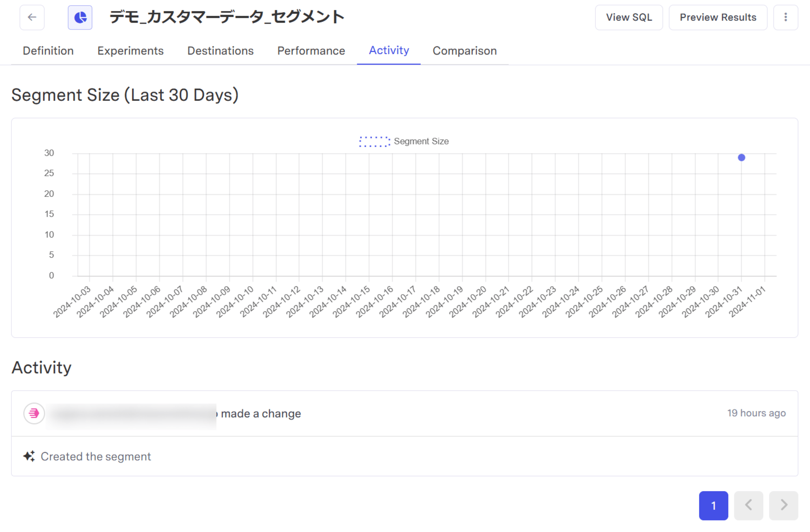Screen dimensions: 810x532
Task: Click the data point on 2024-10-31
Action: pos(742,157)
